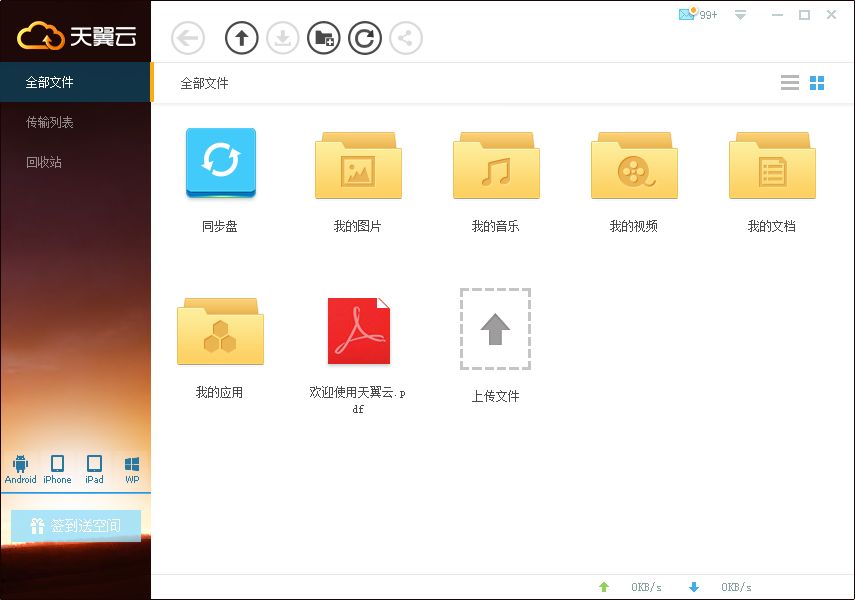Viewport: 855px width, 600px height.
Task: Click the 签到送空间 button
Action: (x=76, y=526)
